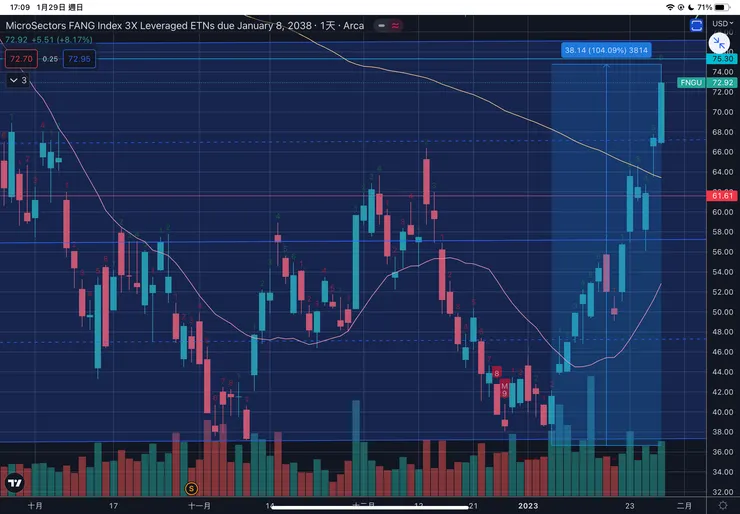The image size is (740, 514).
Task: Click the 二月 time axis label
Action: click(x=684, y=506)
